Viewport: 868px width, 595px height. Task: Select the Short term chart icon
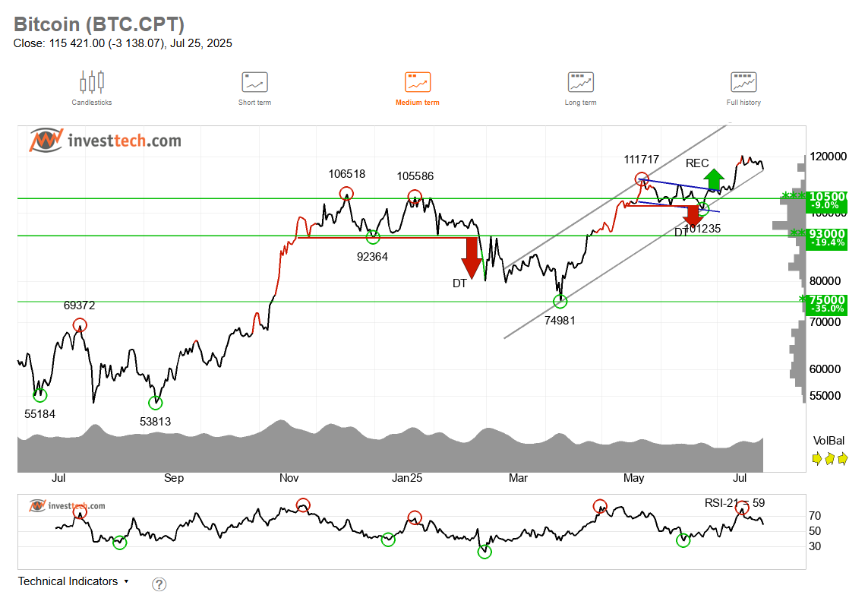(x=254, y=82)
